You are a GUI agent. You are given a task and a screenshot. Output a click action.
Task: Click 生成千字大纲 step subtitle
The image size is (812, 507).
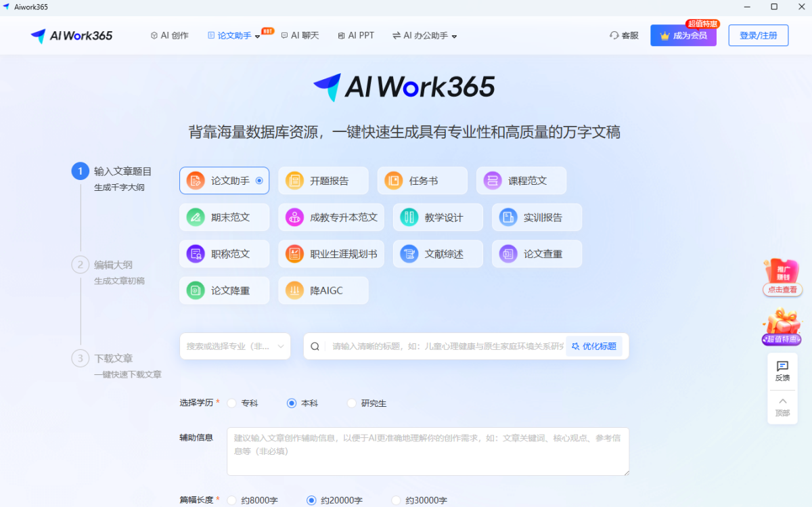(x=119, y=188)
